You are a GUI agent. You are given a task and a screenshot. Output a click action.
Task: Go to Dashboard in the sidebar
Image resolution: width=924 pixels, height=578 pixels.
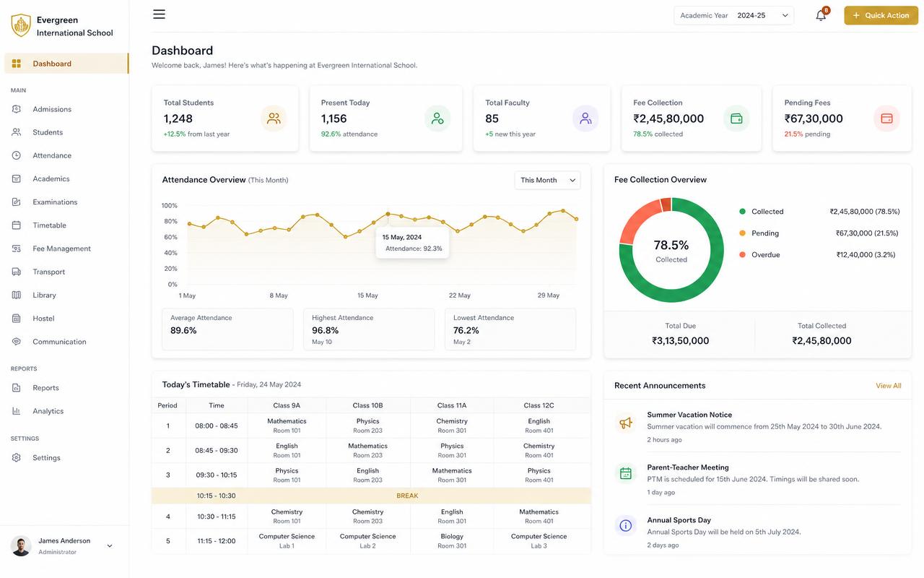click(66, 64)
